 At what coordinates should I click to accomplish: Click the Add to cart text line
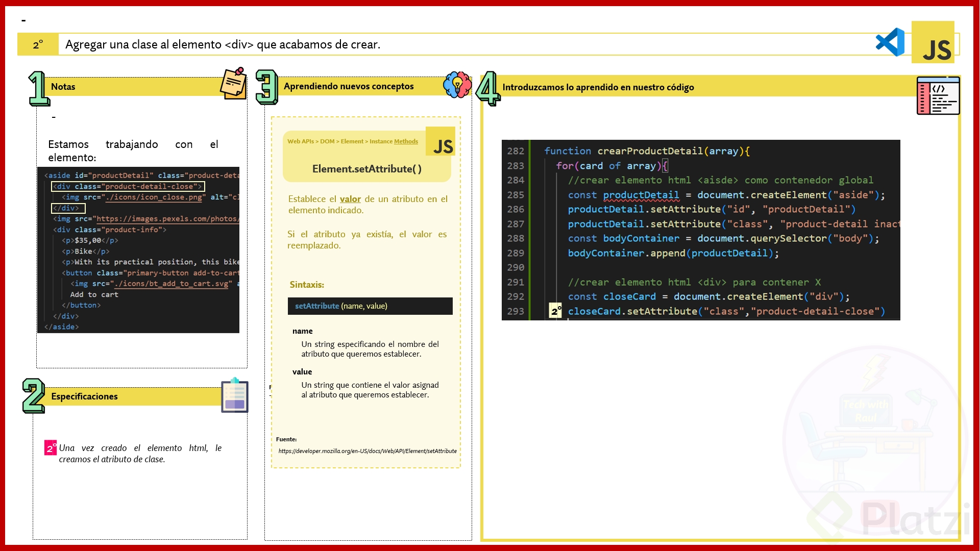pos(94,294)
